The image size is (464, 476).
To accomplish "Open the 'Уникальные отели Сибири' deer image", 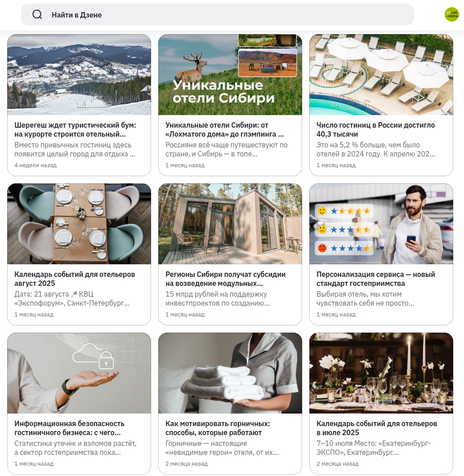I will (230, 75).
